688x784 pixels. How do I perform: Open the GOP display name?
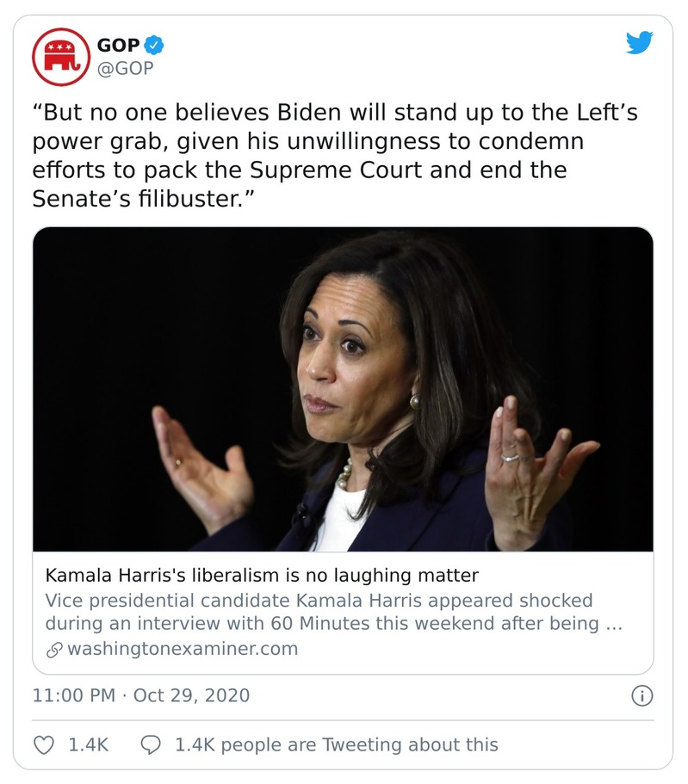click(x=118, y=45)
